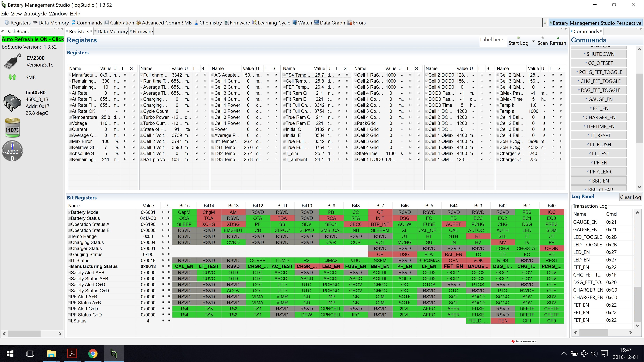Click Start Log button

[x=518, y=41]
